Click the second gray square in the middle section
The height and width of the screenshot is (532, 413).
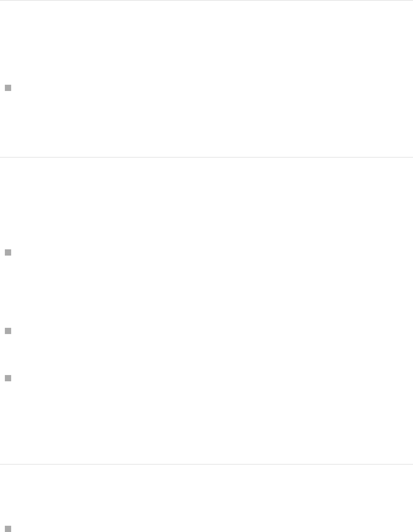pyautogui.click(x=8, y=331)
